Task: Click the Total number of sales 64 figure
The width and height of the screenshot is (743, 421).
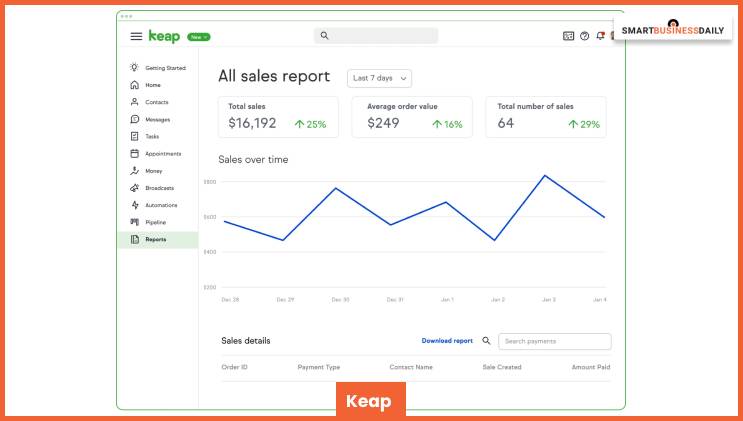Action: point(506,123)
